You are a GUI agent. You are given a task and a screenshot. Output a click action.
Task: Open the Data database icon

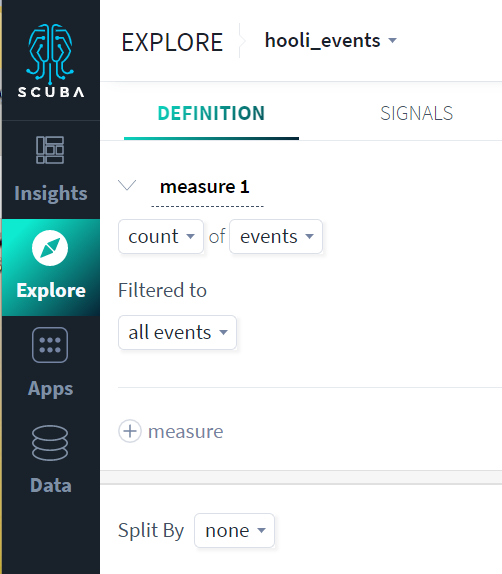(x=50, y=443)
